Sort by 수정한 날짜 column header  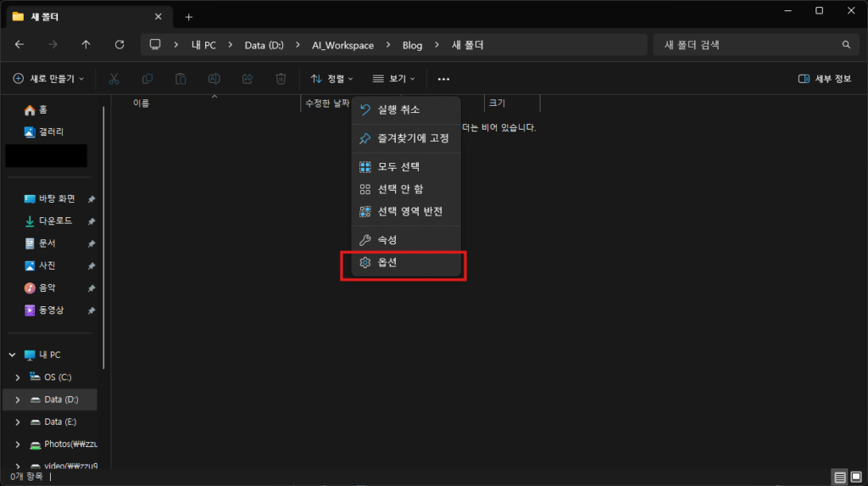[326, 103]
